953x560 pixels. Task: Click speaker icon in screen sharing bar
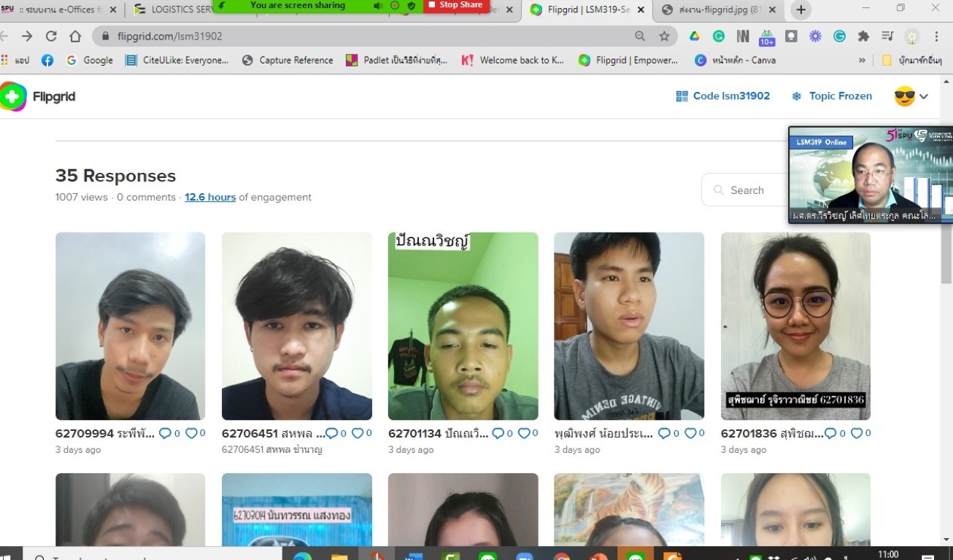tap(378, 5)
